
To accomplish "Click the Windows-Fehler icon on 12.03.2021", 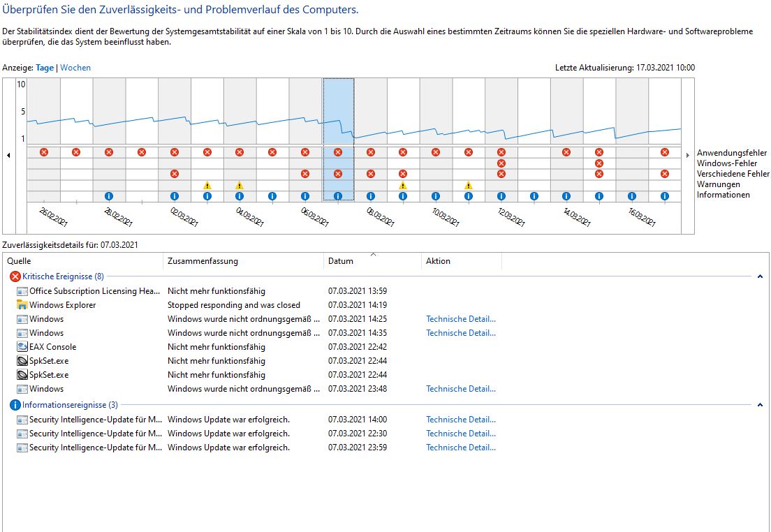I will [x=501, y=163].
